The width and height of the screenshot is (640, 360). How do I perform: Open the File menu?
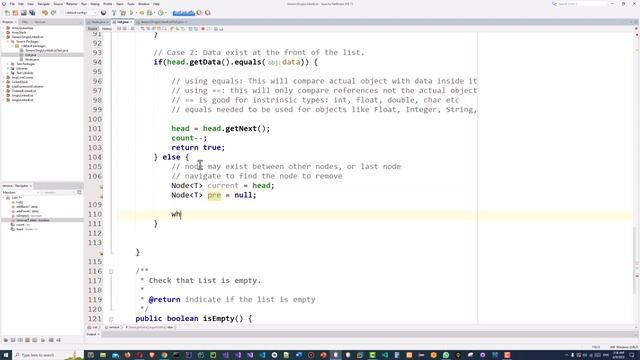pyautogui.click(x=12, y=4)
